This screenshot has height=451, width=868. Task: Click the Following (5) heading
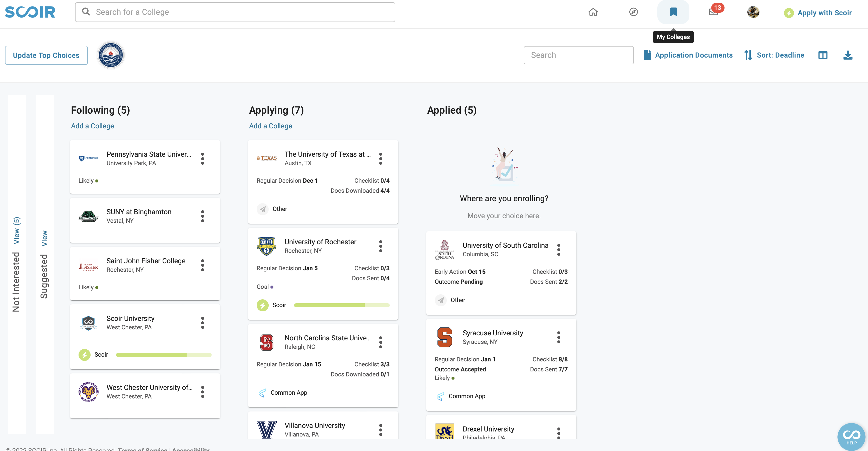pos(100,110)
